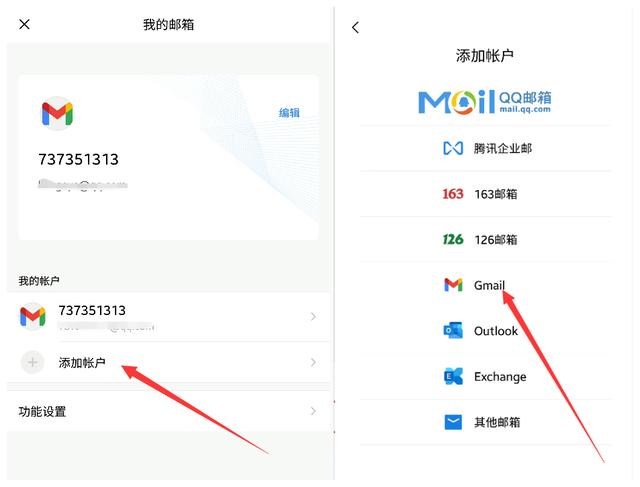Open the 功能设置 menu entry
Screen dimensions: 640x487
pyautogui.click(x=43, y=411)
